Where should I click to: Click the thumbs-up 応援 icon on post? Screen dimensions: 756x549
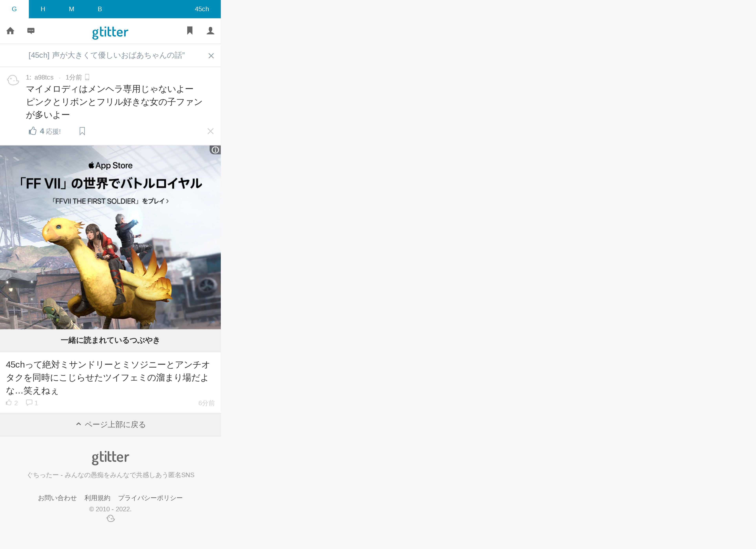[32, 131]
